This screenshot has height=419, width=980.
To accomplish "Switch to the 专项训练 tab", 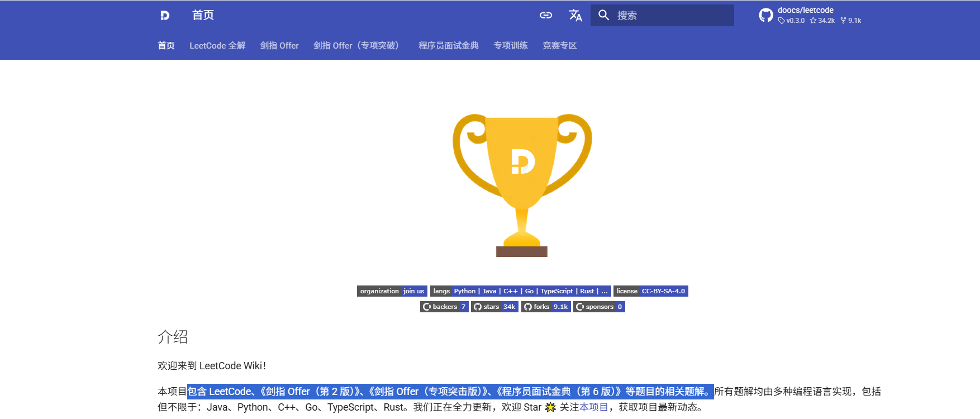I will point(511,45).
